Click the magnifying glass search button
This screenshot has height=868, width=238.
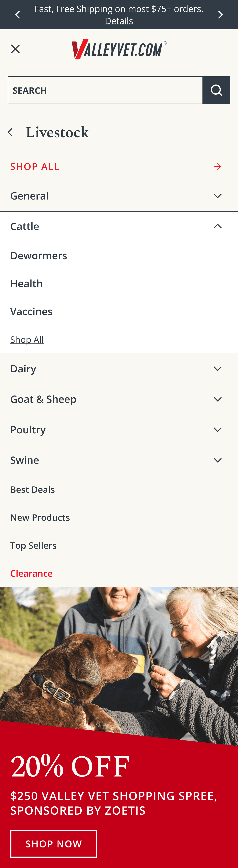[216, 90]
